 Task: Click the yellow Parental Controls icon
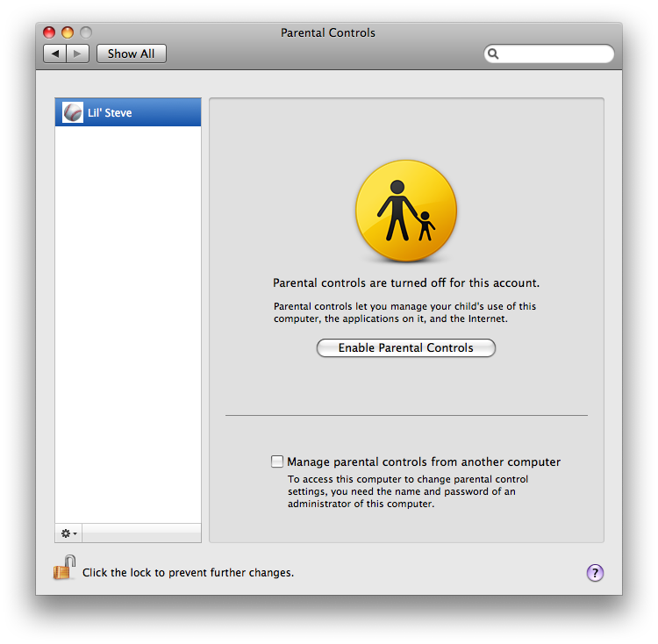point(406,211)
